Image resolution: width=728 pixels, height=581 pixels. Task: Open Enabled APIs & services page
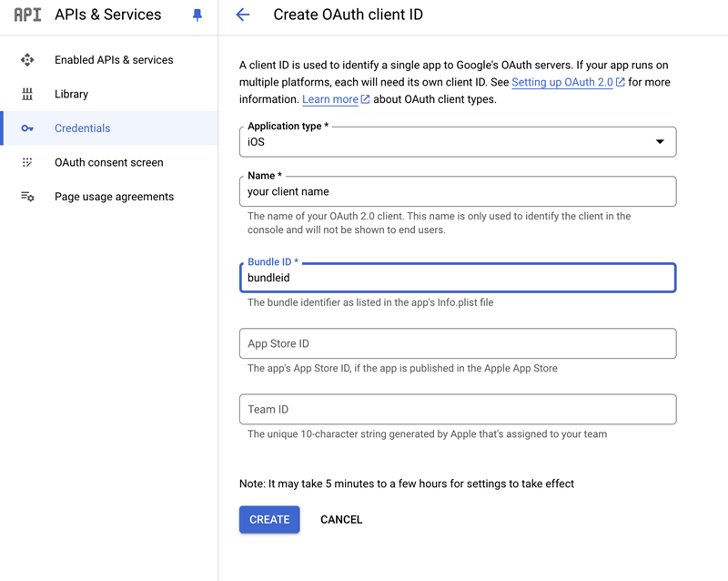pyautogui.click(x=114, y=60)
